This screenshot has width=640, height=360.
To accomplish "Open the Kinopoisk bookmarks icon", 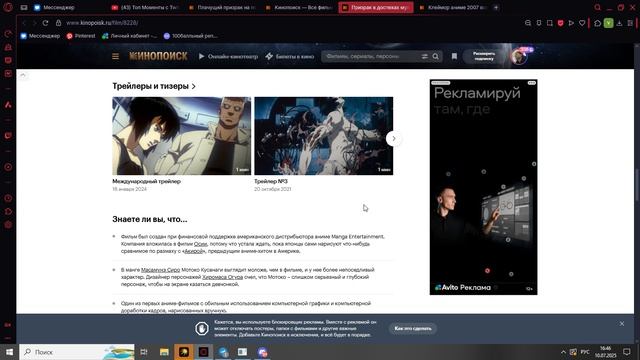I will click(x=454, y=56).
